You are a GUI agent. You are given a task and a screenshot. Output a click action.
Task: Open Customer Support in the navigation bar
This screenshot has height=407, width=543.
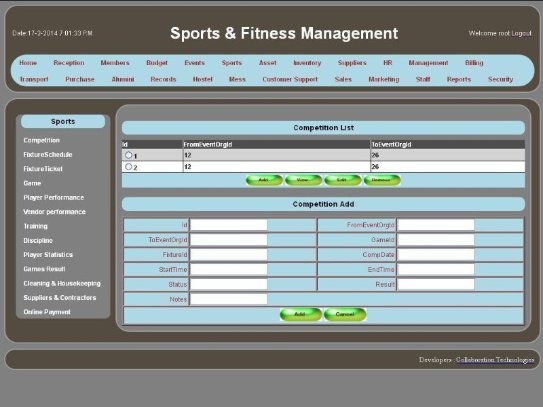[x=290, y=79]
